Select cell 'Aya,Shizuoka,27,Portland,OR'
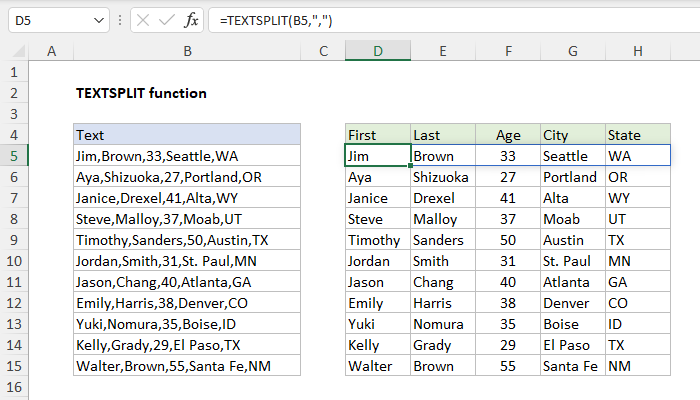 (x=187, y=177)
